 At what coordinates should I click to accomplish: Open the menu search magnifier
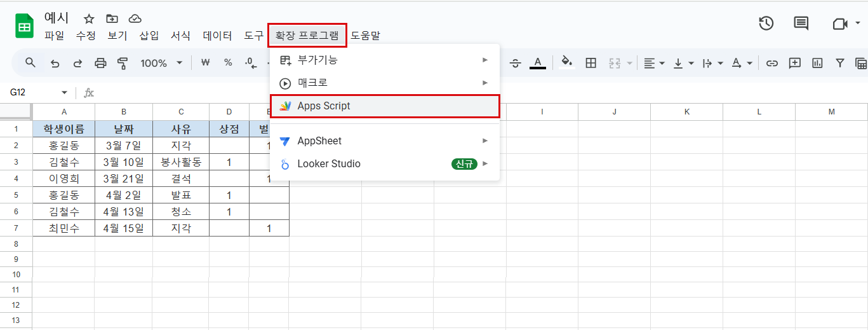30,62
